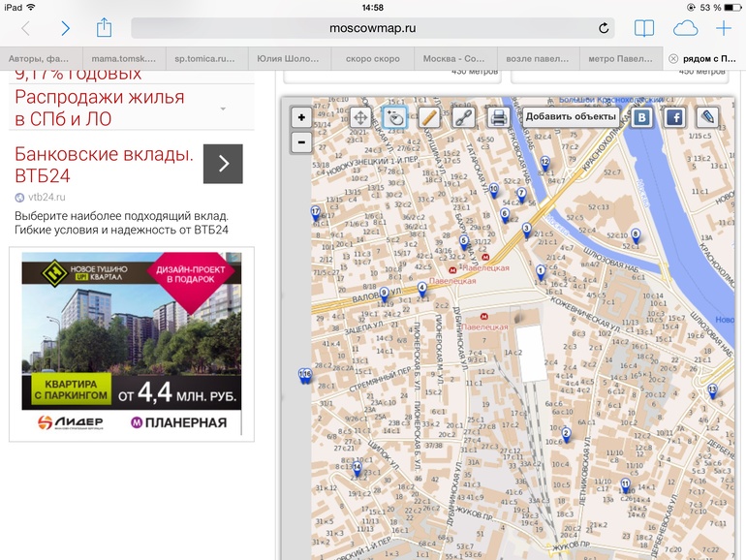Image resolution: width=746 pixels, height=560 pixels.
Task: Click the chain link icon in map toolbar
Action: click(463, 117)
